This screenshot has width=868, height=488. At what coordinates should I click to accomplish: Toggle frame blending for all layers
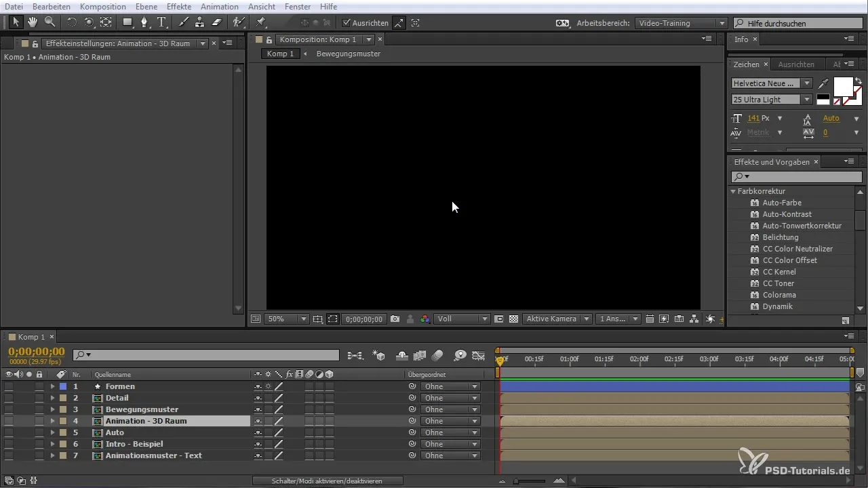point(419,354)
